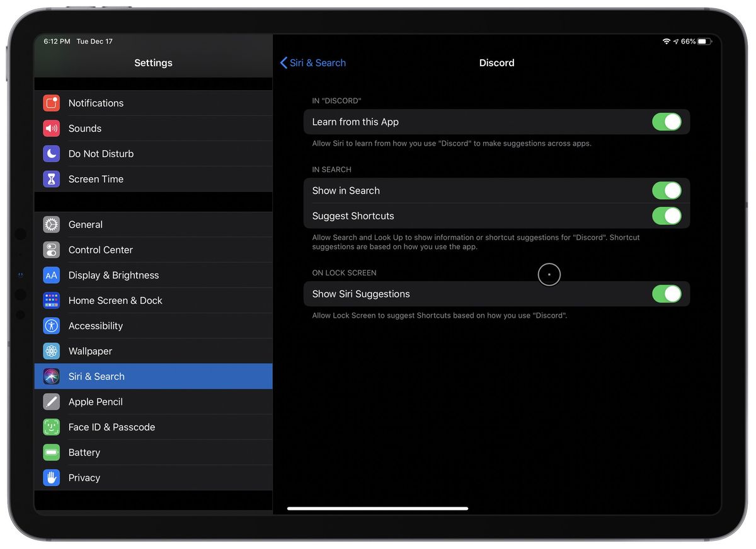Tap the Wi-Fi indicator in the status bar

[666, 41]
